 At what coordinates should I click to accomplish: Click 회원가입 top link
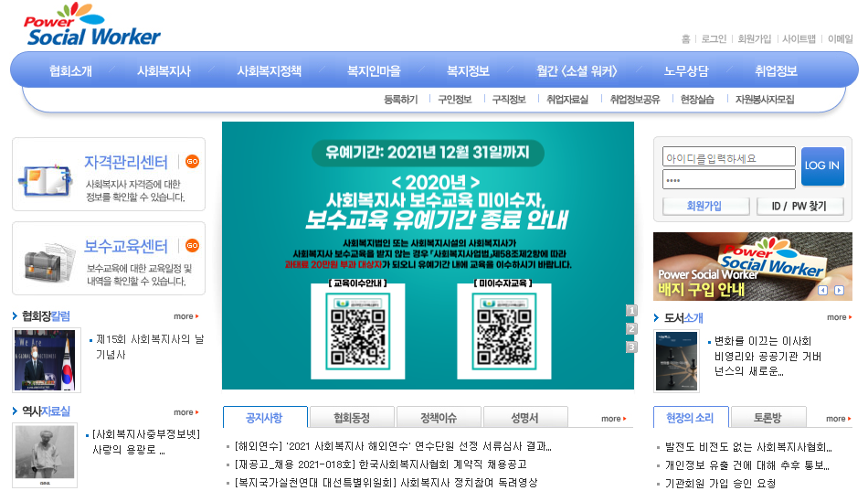[754, 38]
